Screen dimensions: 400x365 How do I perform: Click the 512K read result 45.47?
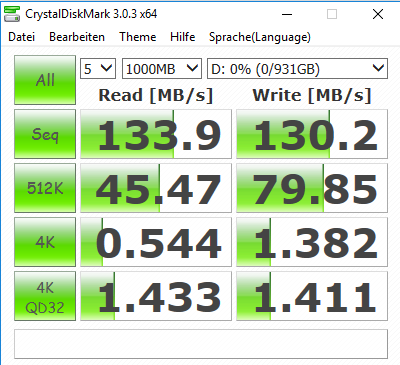click(x=156, y=188)
